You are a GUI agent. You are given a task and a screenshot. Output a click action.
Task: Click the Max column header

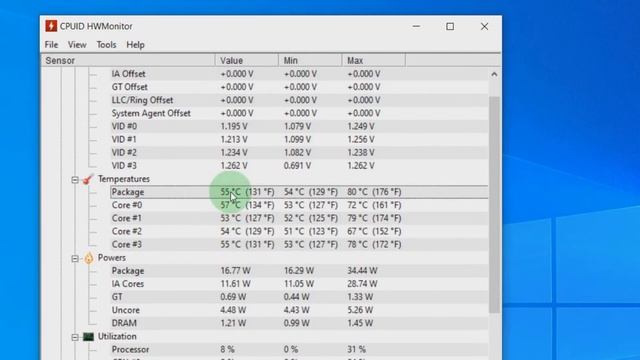(373, 60)
